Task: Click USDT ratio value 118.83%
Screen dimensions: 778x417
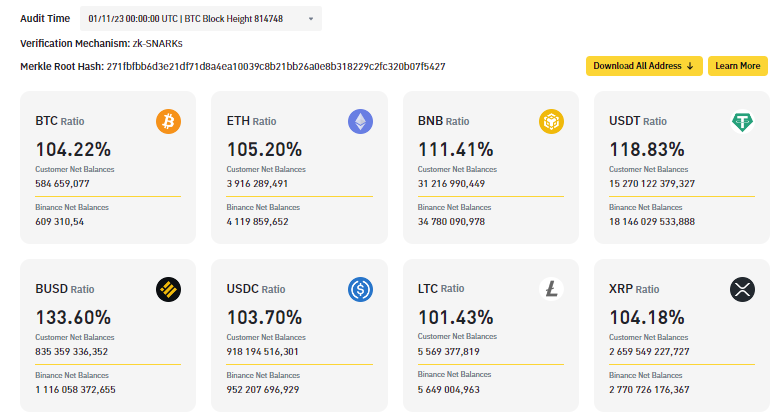Action: point(647,149)
